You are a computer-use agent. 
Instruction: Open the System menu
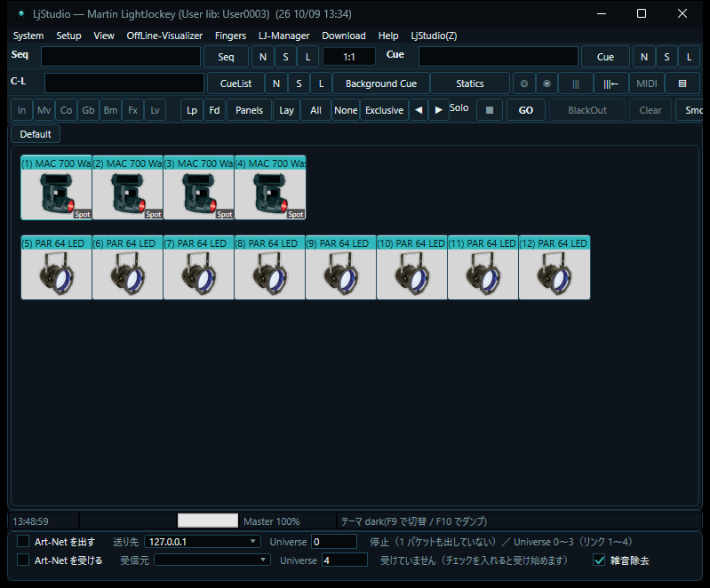point(28,36)
